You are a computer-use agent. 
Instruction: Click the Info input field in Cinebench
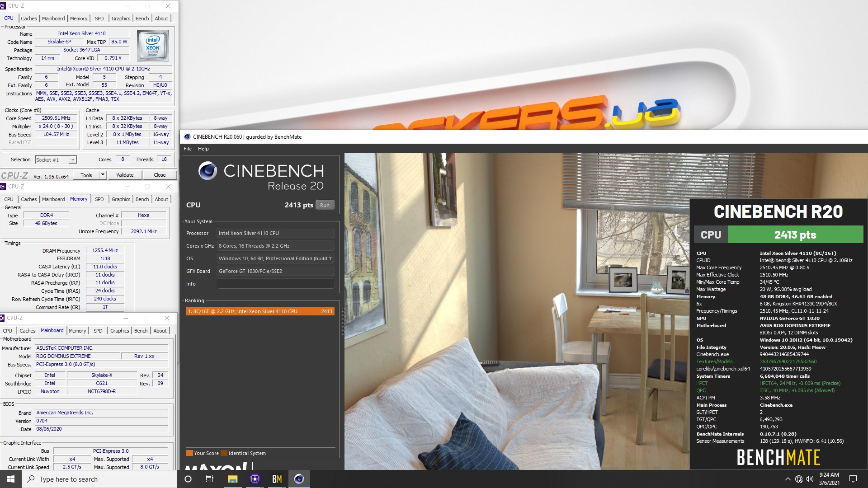coord(275,284)
